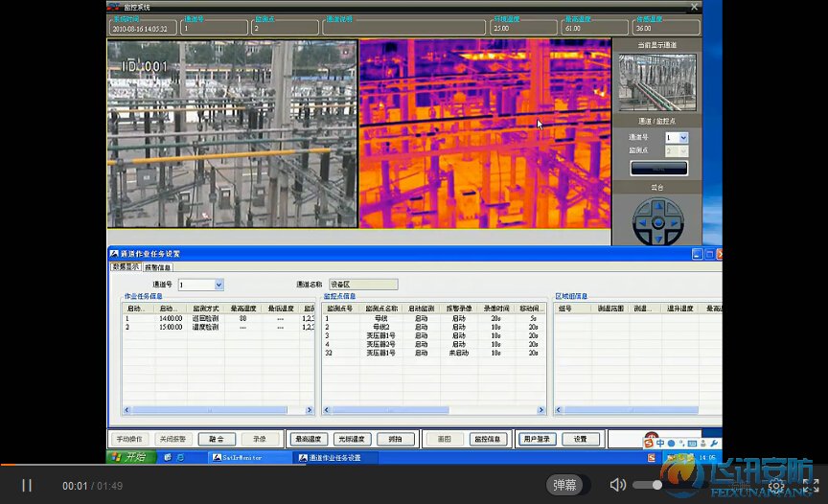Tilt the PTZ camera with up arrow
This screenshot has width=828, height=504.
pos(658,207)
